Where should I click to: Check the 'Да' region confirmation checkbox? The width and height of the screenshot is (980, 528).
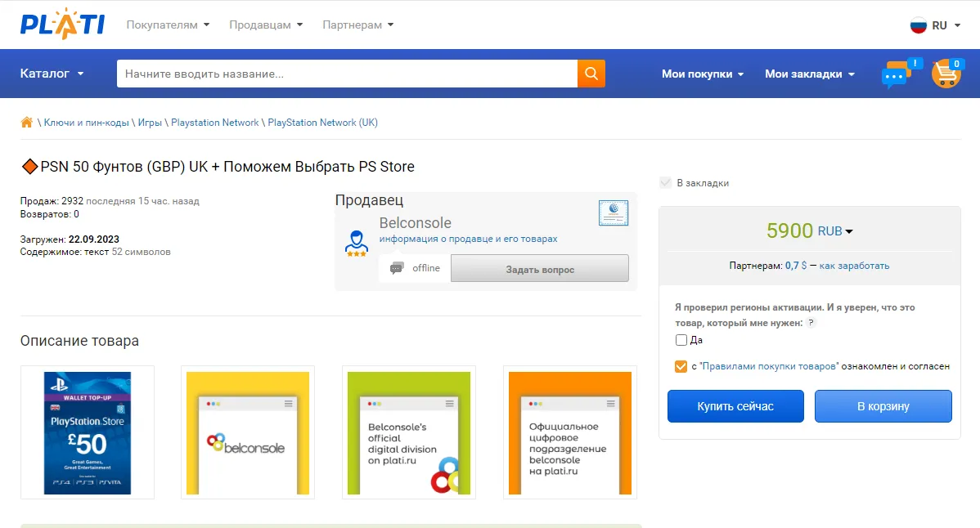[x=681, y=340]
